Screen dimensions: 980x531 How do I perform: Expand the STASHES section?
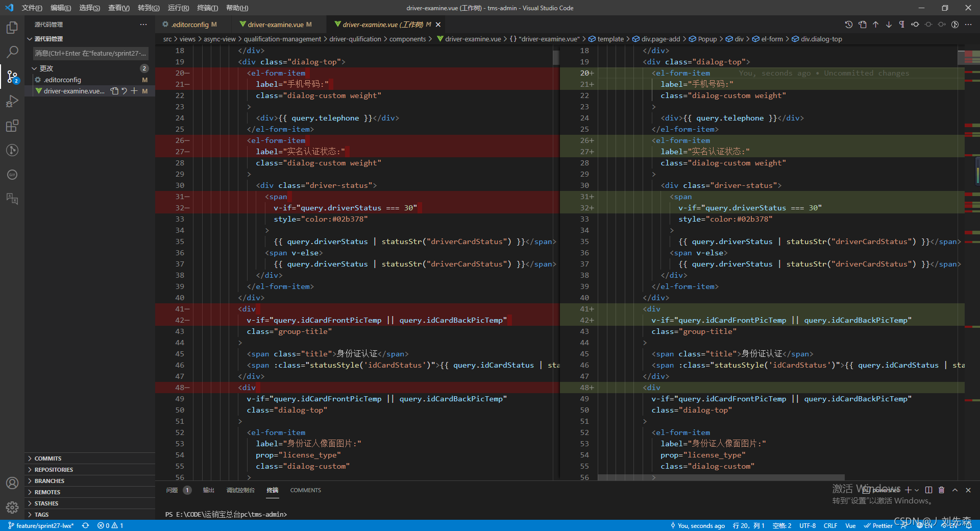pos(90,503)
